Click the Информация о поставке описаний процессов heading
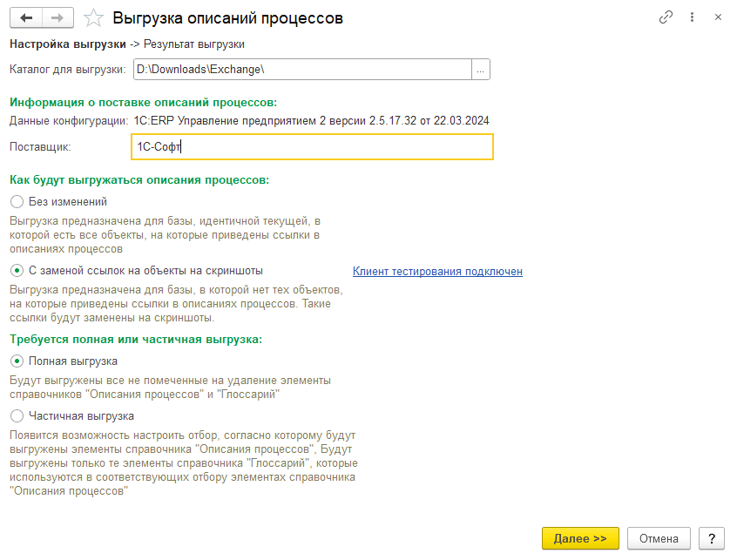This screenshot has height=560, width=737. (144, 103)
